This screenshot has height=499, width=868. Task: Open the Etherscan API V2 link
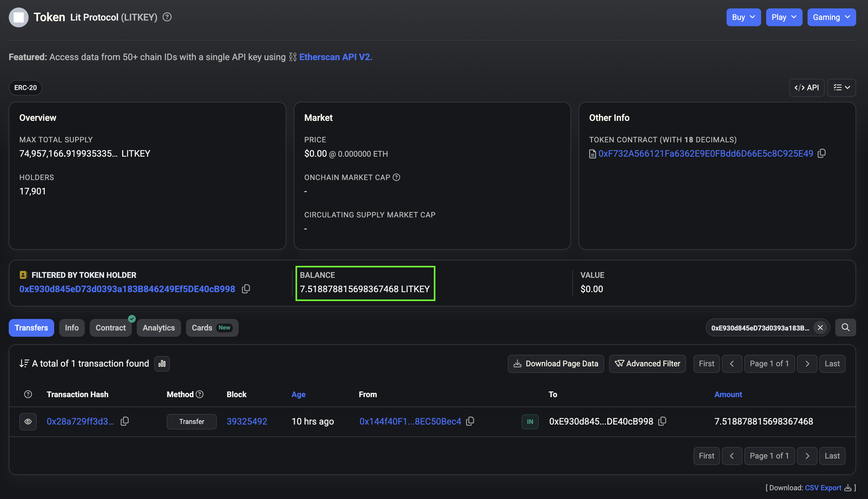pos(335,57)
